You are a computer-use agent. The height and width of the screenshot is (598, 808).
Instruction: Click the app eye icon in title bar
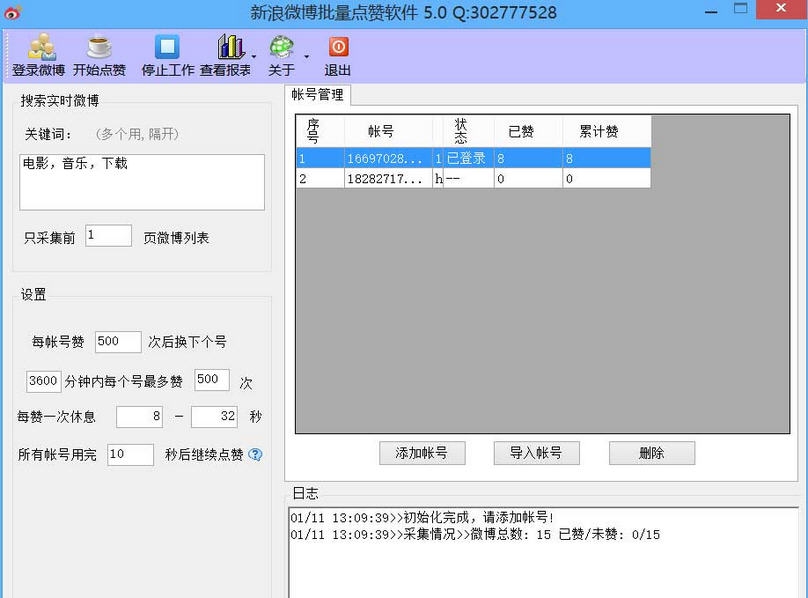point(11,12)
